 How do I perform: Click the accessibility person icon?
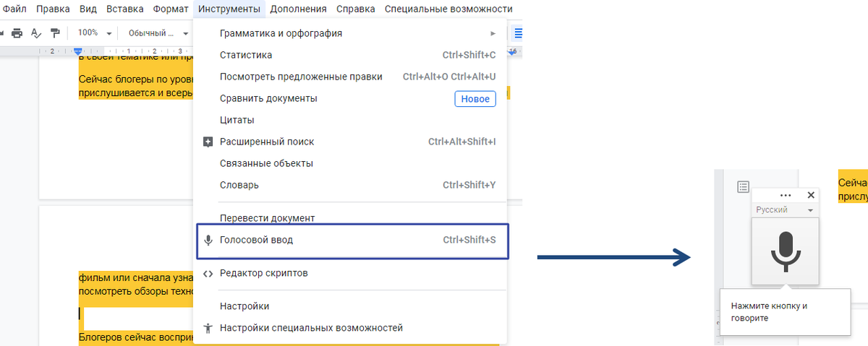[x=208, y=328]
